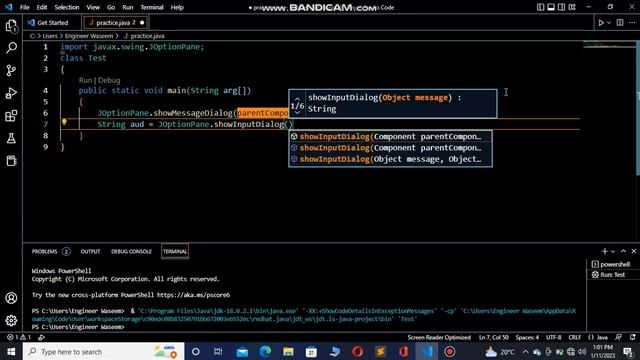Click the CRLF end-of-line status
Screen dimensions: 640x360
point(575,338)
